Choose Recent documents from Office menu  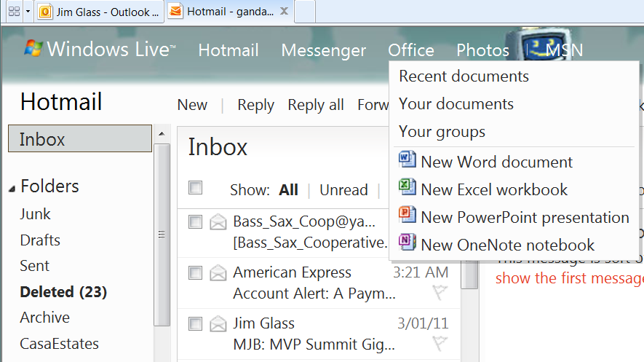click(464, 76)
